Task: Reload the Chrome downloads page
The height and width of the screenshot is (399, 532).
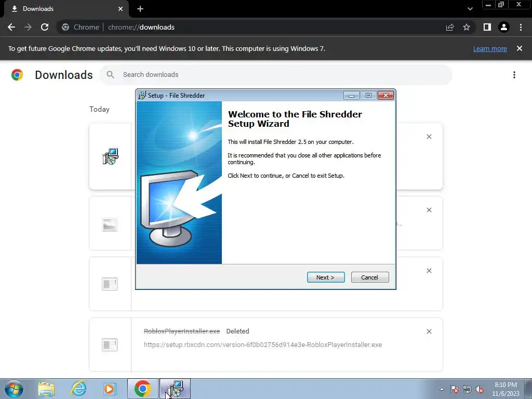Action: (x=45, y=27)
